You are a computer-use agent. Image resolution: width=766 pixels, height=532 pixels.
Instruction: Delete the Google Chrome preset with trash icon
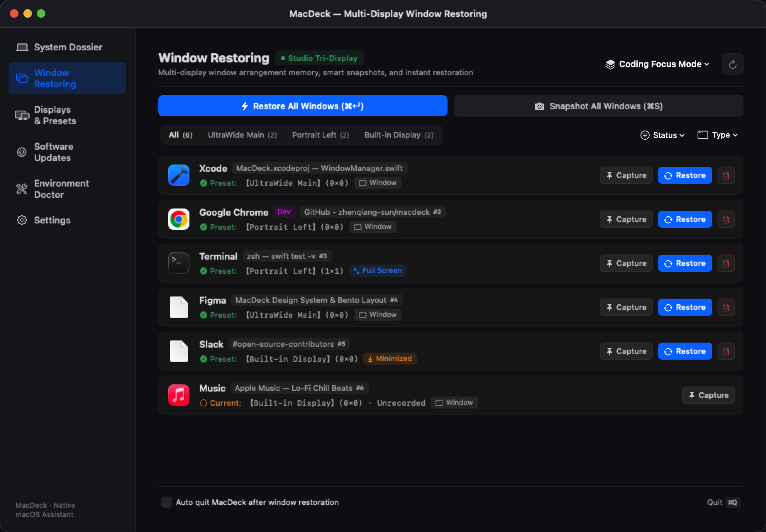pyautogui.click(x=726, y=219)
